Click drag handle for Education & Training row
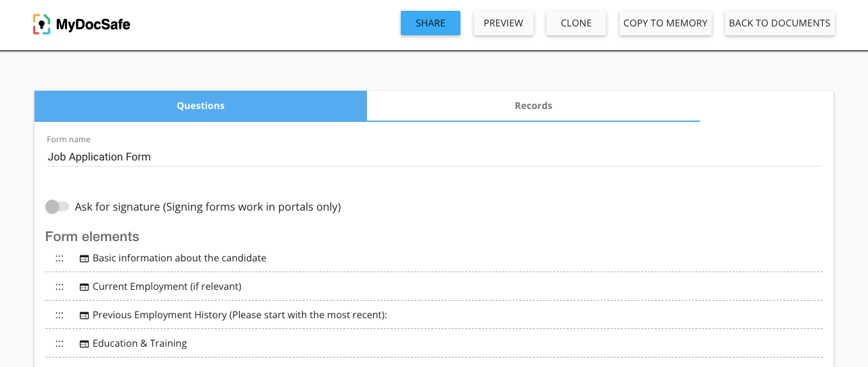The image size is (868, 367). (60, 343)
